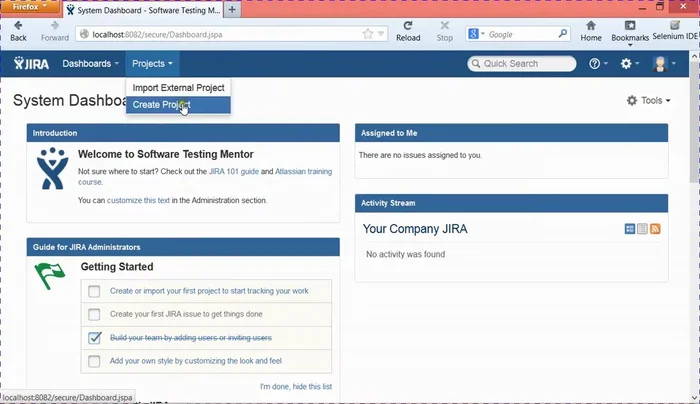Switch Activity Stream to full view icon

point(630,229)
